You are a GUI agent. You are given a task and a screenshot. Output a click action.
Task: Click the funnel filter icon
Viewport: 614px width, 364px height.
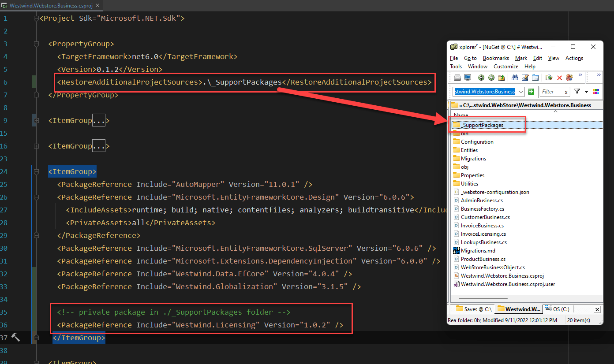[x=577, y=92]
